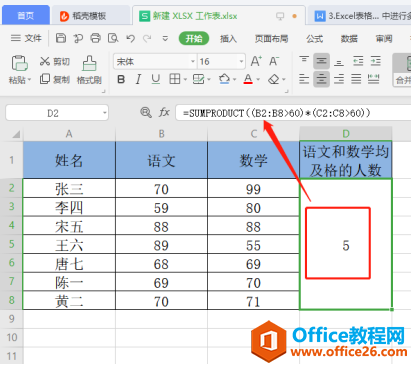Image resolution: width=414 pixels, height=369 pixels.
Task: Toggle Bold formatting
Action: pos(121,79)
